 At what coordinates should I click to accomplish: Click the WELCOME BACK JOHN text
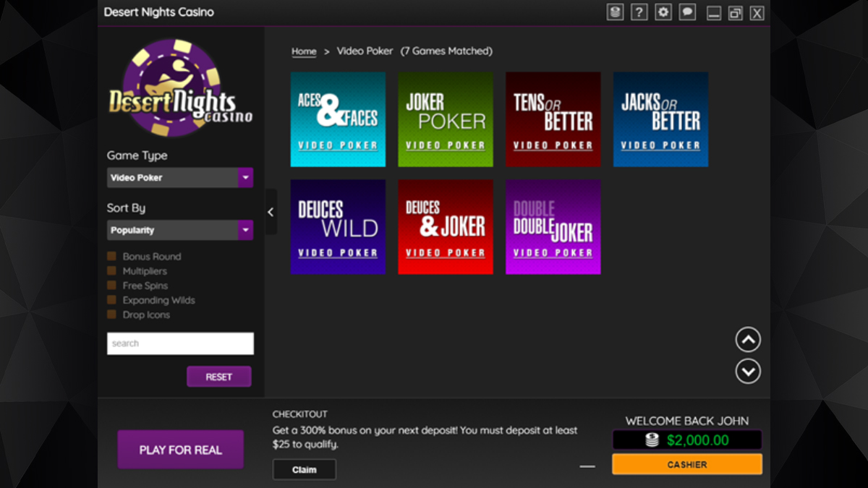(x=687, y=421)
